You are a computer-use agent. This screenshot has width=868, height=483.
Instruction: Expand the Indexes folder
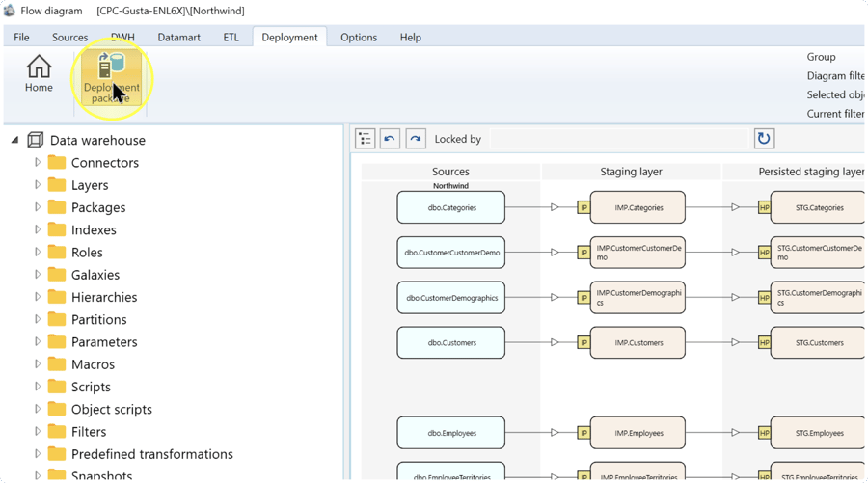coord(37,229)
